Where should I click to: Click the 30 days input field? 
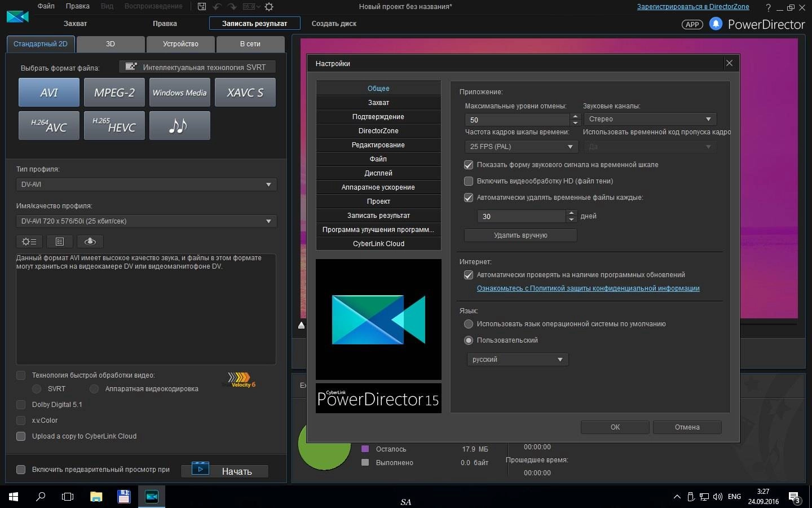[521, 216]
